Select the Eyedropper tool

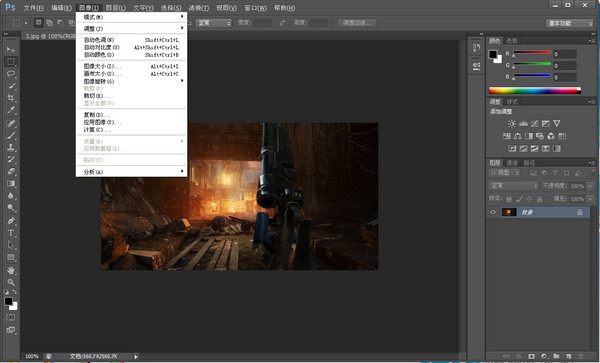(x=11, y=110)
